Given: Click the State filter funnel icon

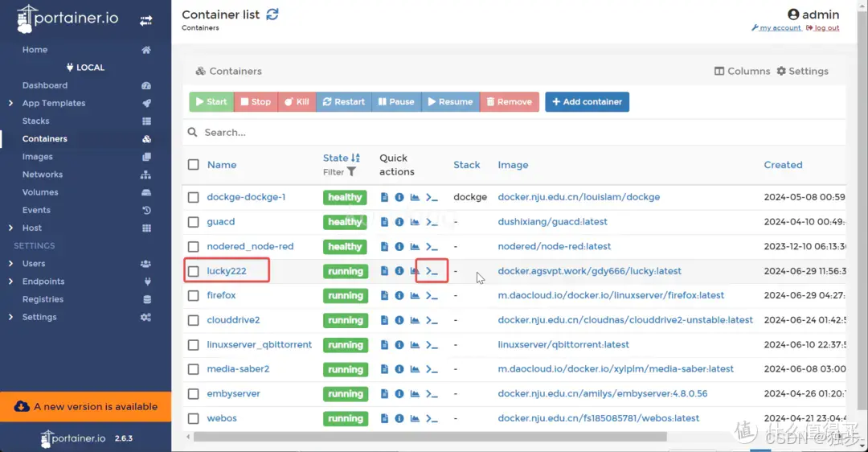Looking at the screenshot, I should click(351, 172).
